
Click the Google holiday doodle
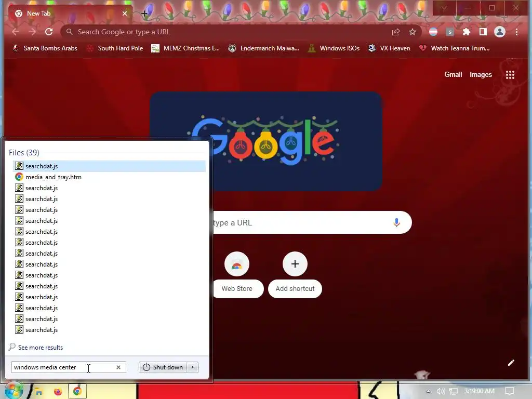click(x=265, y=141)
